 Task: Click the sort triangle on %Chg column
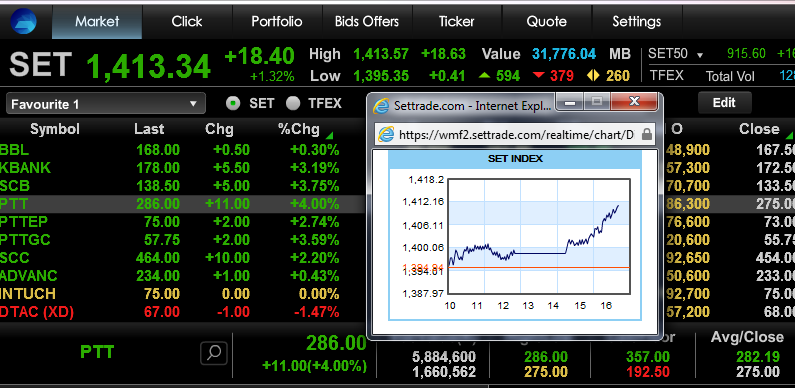point(330,136)
